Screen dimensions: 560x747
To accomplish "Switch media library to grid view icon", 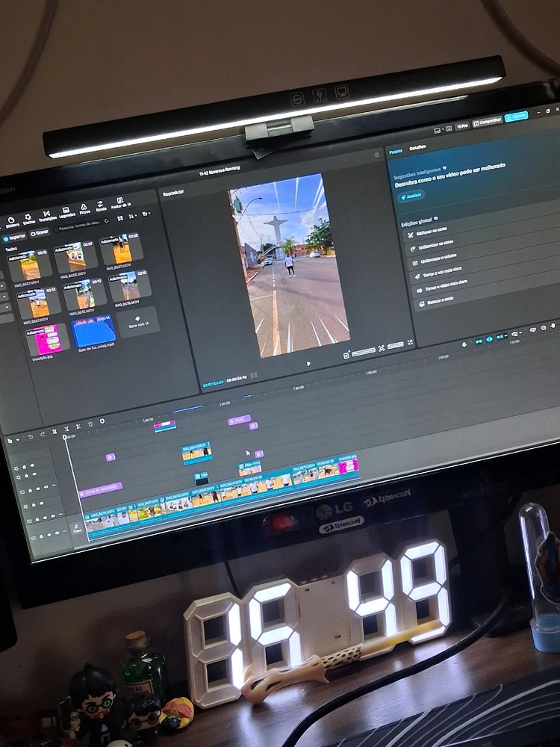I will (x=120, y=218).
